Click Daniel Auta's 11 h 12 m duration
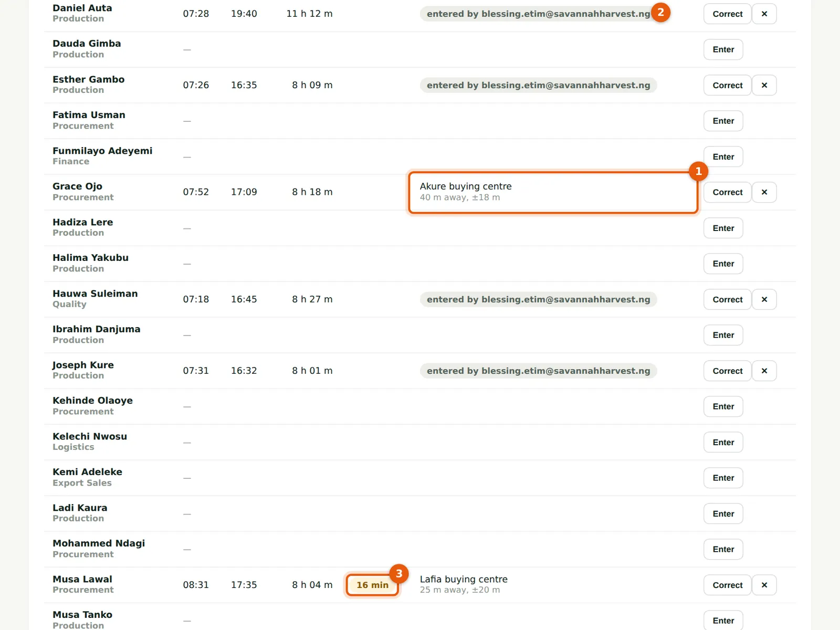 click(x=309, y=14)
